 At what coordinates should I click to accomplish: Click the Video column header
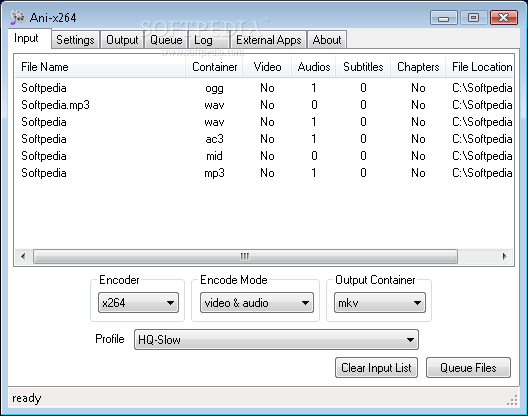pyautogui.click(x=267, y=67)
